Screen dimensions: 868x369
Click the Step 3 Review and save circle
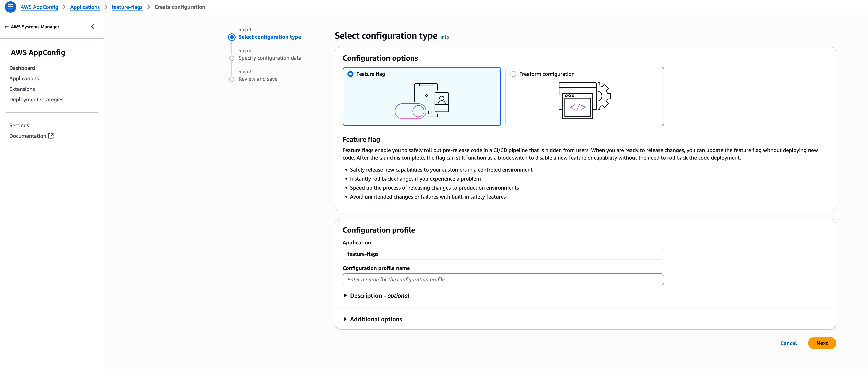232,79
